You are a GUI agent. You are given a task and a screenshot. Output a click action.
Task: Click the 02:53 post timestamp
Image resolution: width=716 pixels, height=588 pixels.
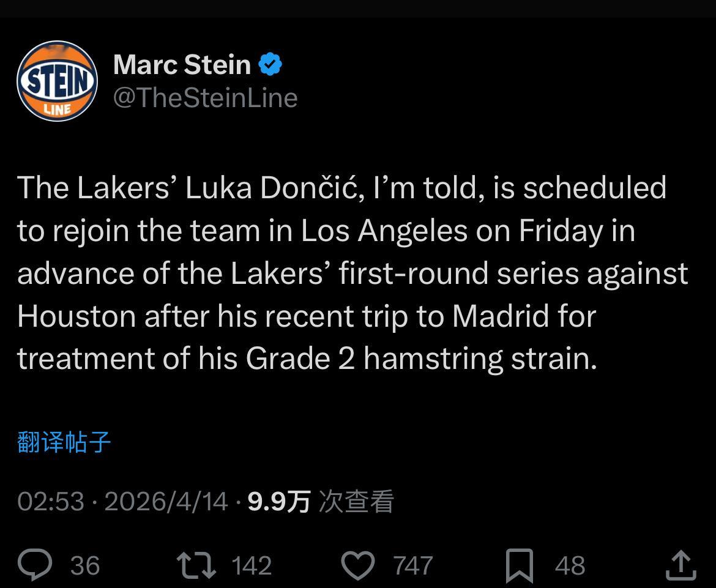pyautogui.click(x=51, y=502)
